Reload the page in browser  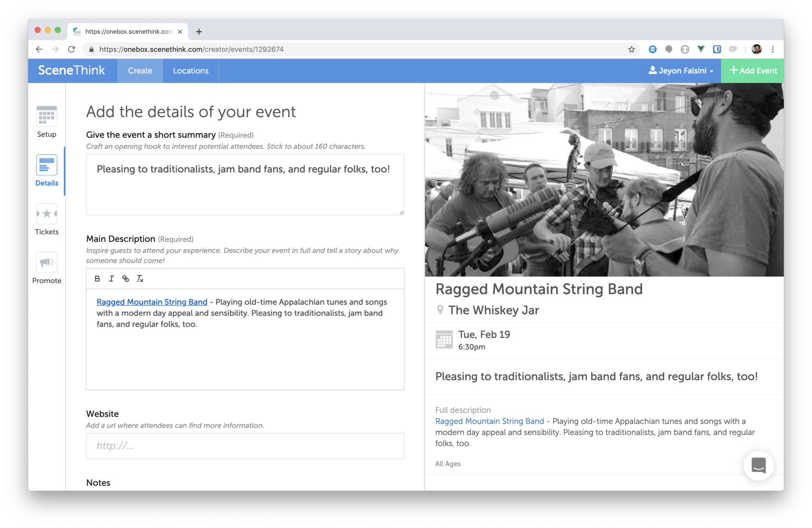[72, 49]
